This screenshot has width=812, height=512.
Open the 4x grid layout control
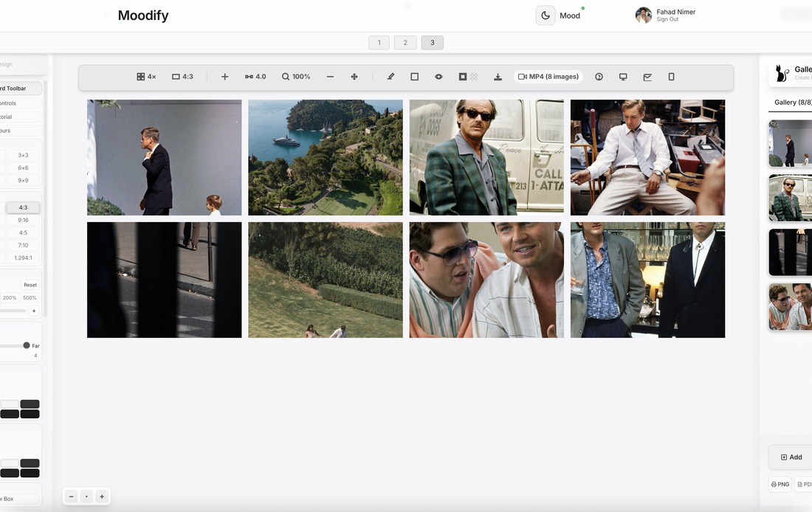click(x=146, y=77)
